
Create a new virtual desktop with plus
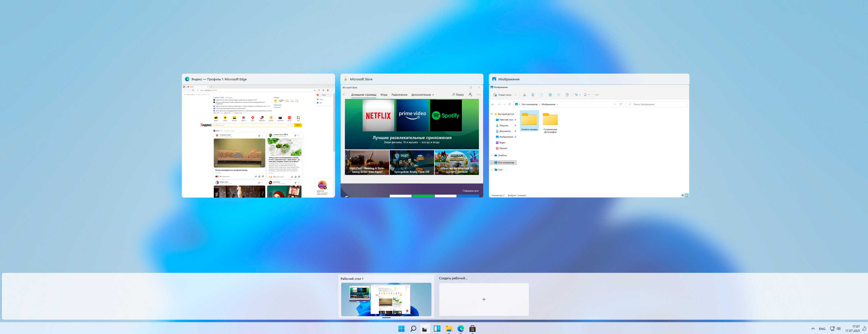[x=484, y=299]
